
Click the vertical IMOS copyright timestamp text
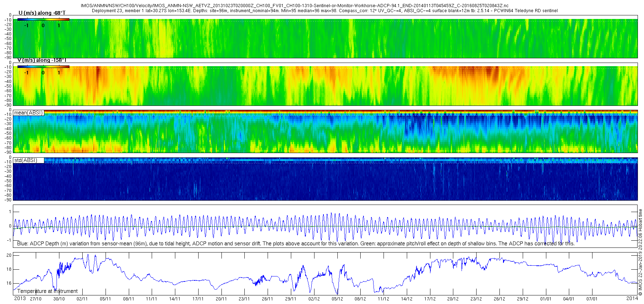[640, 252]
